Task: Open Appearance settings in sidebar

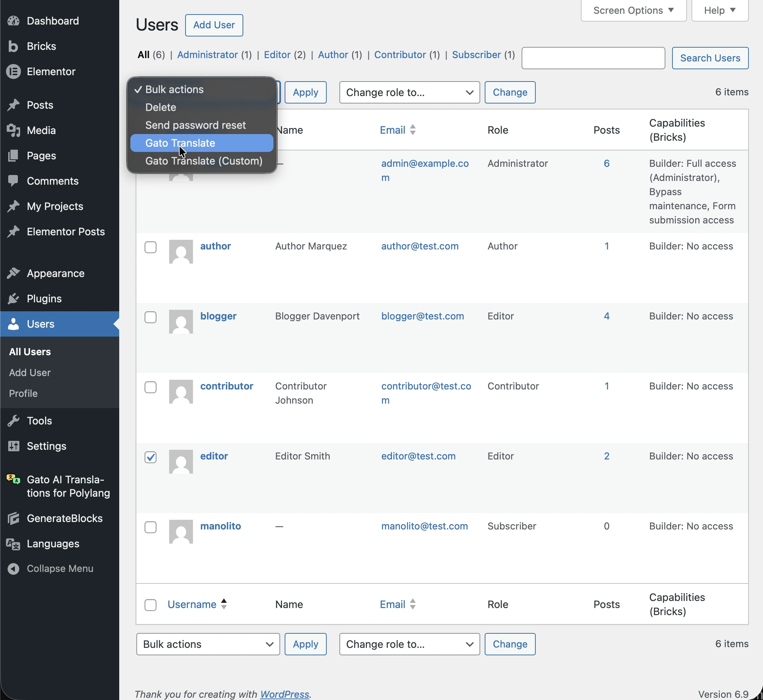Action: point(56,273)
